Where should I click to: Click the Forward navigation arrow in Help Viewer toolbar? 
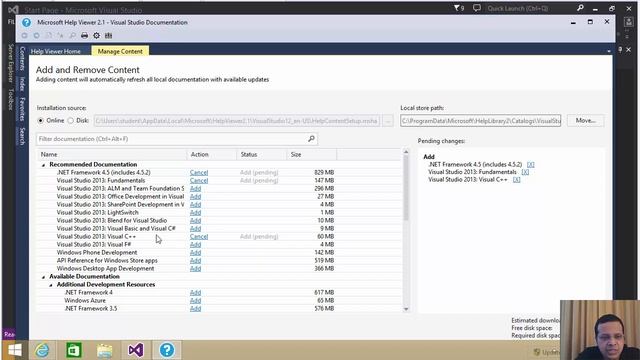[x=37, y=36]
